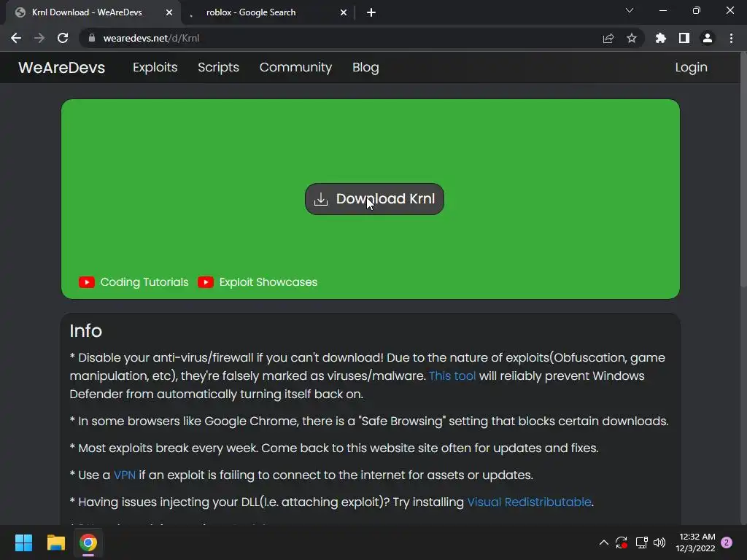Click the Login link

691,67
